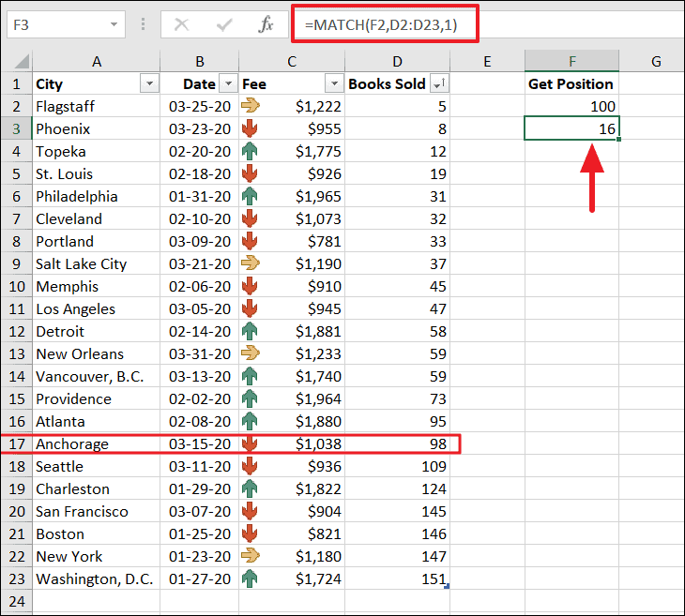Click the red down arrow in St. Louis row
685x616 pixels.
click(250, 173)
